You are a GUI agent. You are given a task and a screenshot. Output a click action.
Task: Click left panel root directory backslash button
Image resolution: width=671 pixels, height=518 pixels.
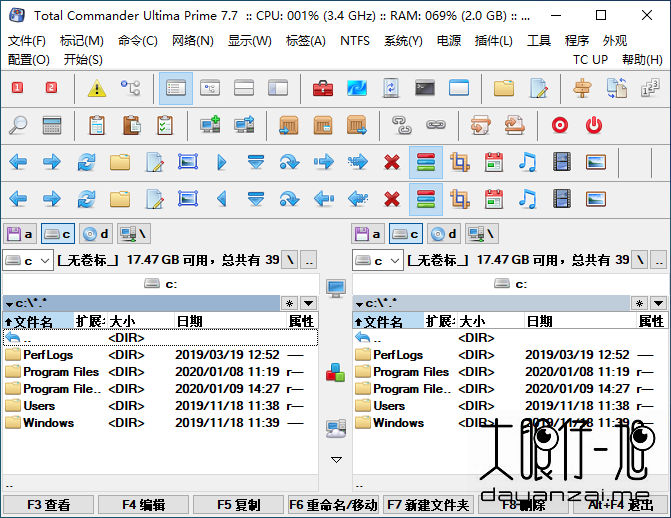pyautogui.click(x=290, y=260)
